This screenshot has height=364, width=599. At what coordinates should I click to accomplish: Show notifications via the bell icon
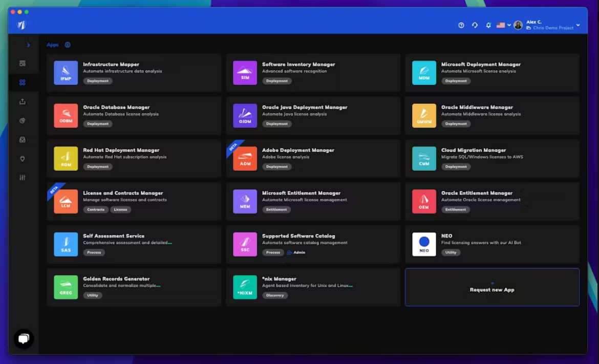[488, 25]
